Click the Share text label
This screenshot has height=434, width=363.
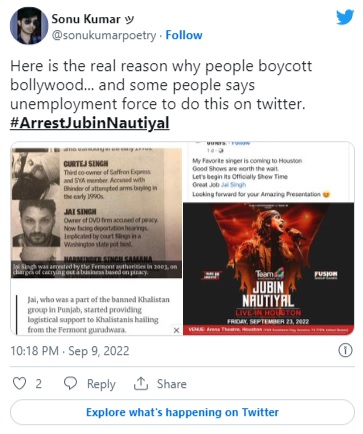pyautogui.click(x=172, y=384)
